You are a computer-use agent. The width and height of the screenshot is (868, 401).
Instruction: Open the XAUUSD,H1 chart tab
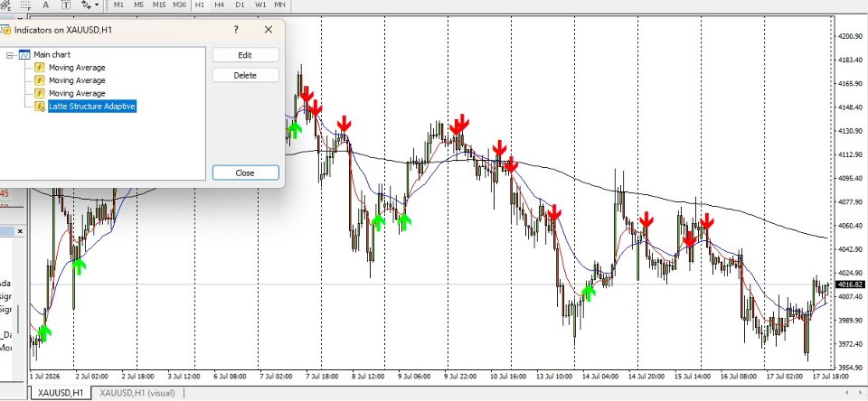coord(61,393)
